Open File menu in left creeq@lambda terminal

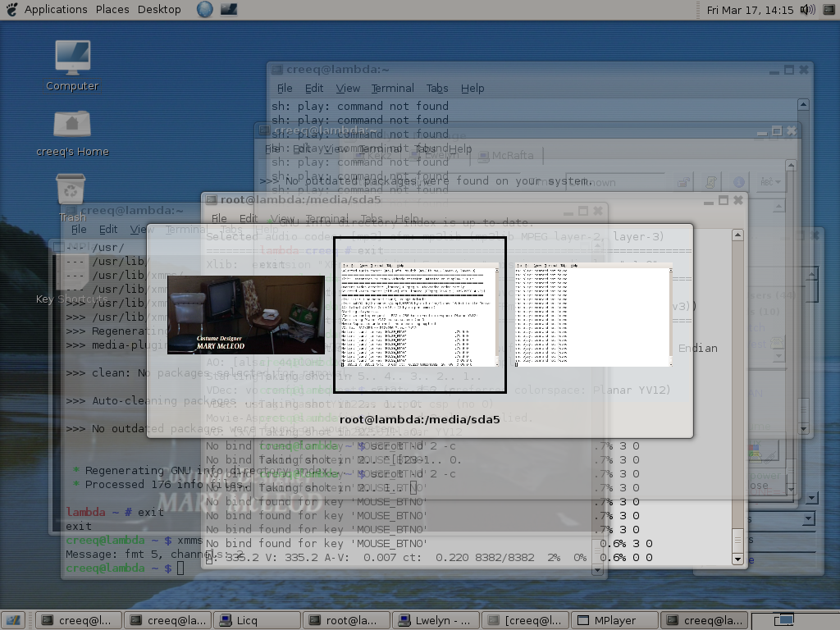[79, 230]
